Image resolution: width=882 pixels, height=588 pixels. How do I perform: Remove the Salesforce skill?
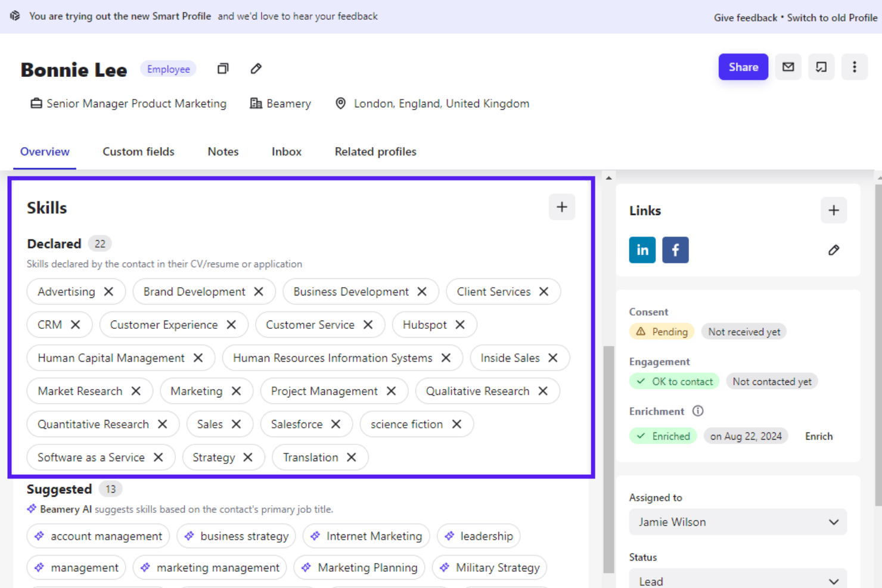[336, 424]
